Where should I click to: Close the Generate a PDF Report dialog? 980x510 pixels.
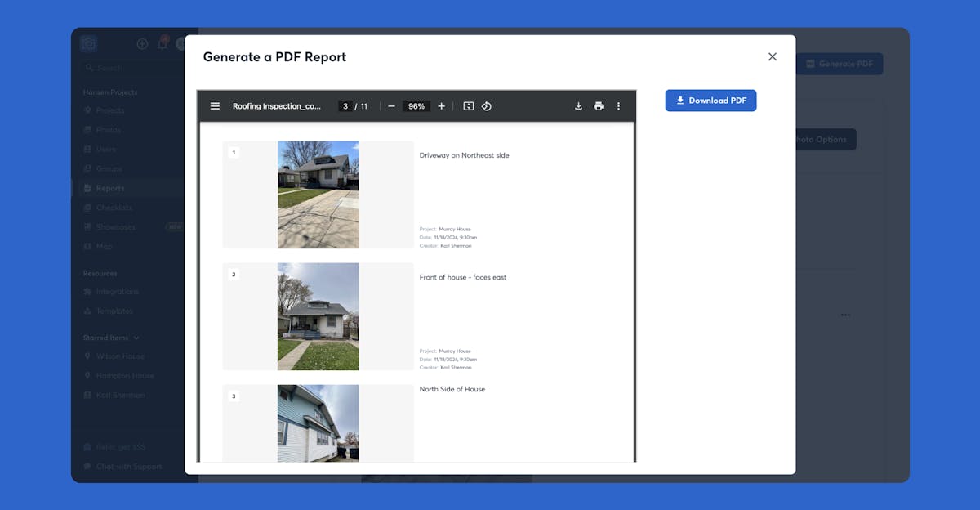773,56
